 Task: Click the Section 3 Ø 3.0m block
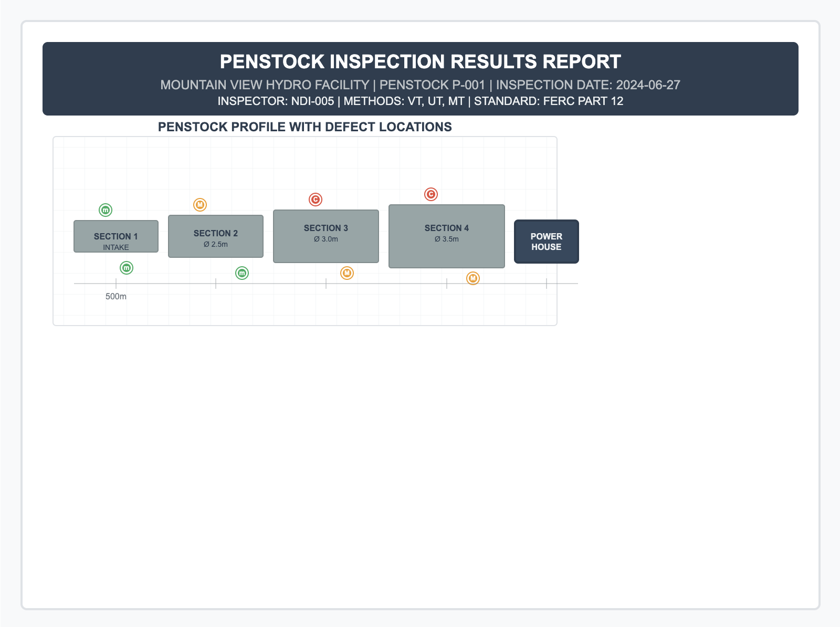pos(326,236)
